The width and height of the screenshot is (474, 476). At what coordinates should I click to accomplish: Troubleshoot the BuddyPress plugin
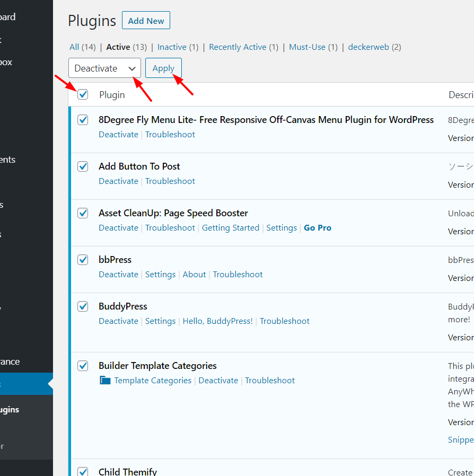[x=285, y=321]
